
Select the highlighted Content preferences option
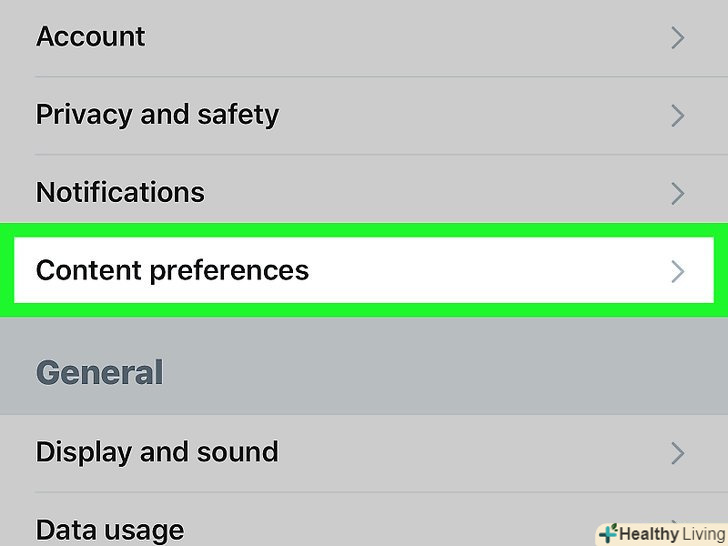tap(172, 270)
